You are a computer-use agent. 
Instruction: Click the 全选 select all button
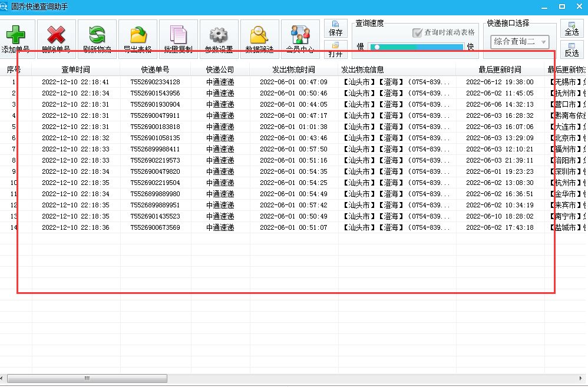click(572, 29)
